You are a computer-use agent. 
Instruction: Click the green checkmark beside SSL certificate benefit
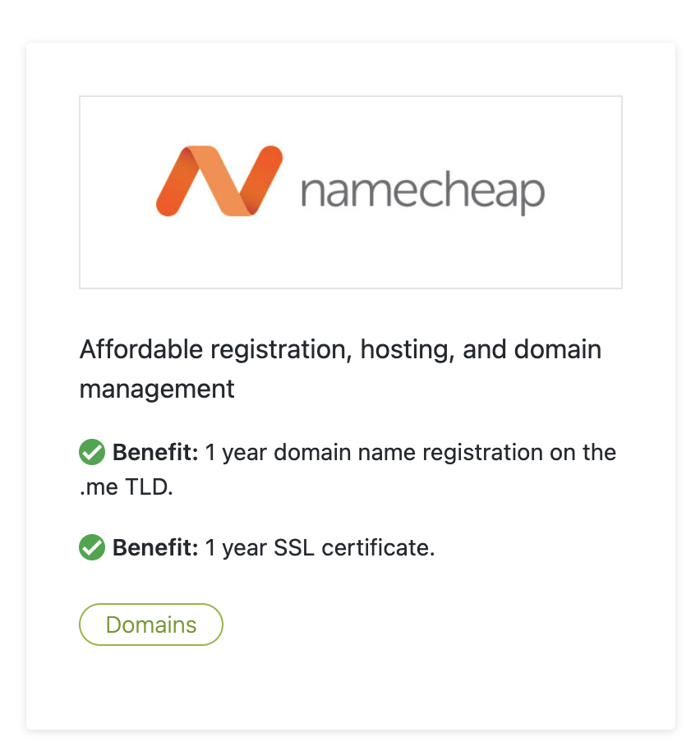[x=92, y=547]
